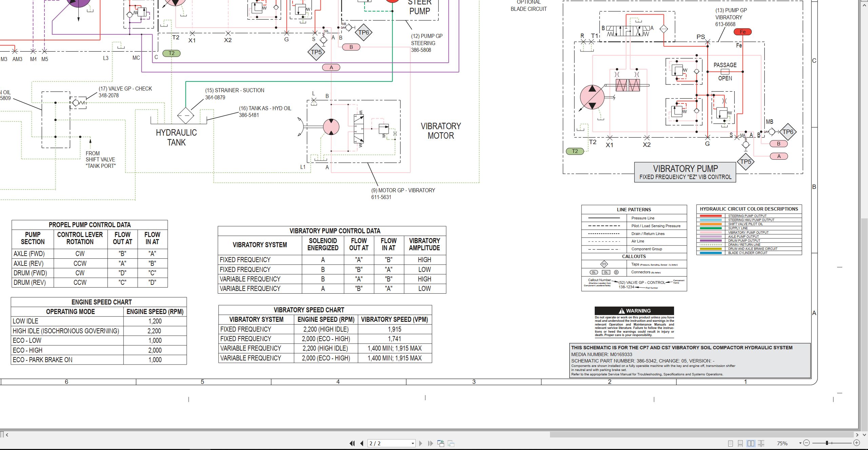Viewport: 868px width, 450px height.
Task: Click the OPTIONAL BLADE CIRCUIT label
Action: (529, 5)
